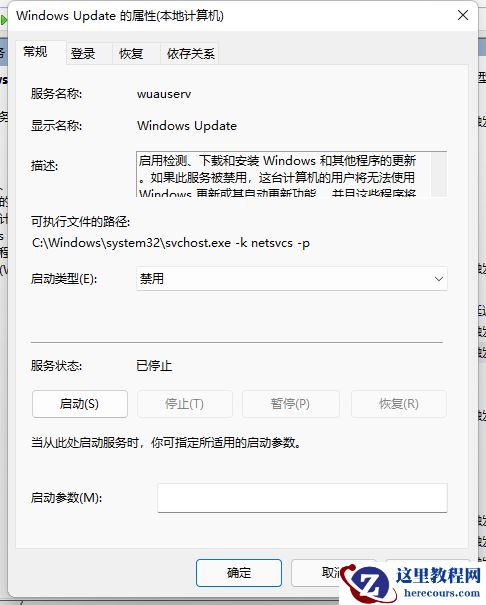Click the 描述 label
486x605 pixels.
tap(44, 166)
